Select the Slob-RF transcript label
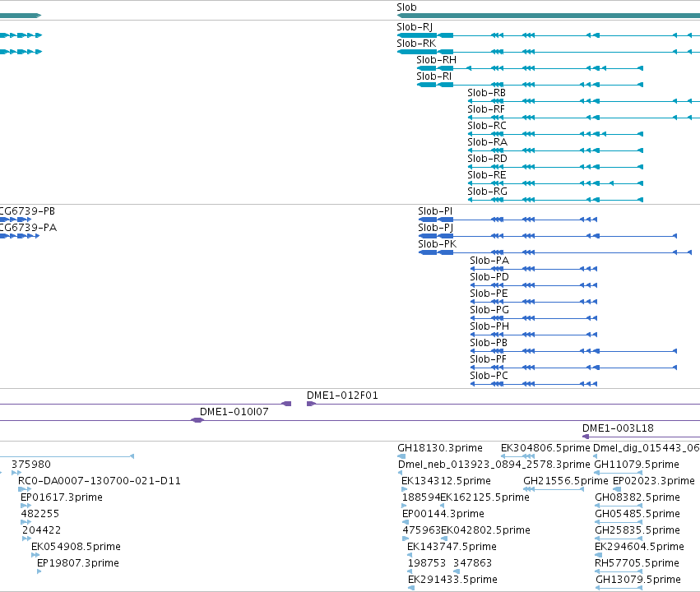 pyautogui.click(x=485, y=109)
